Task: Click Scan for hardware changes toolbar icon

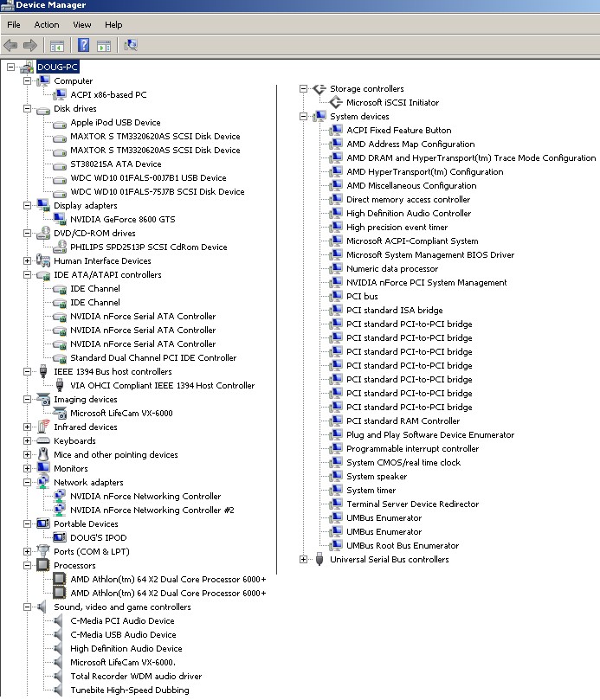Action: click(130, 45)
